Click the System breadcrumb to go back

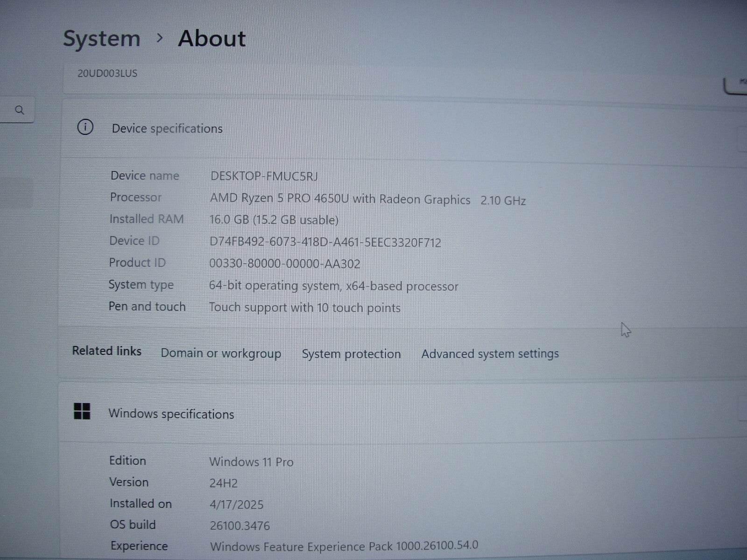tap(102, 38)
